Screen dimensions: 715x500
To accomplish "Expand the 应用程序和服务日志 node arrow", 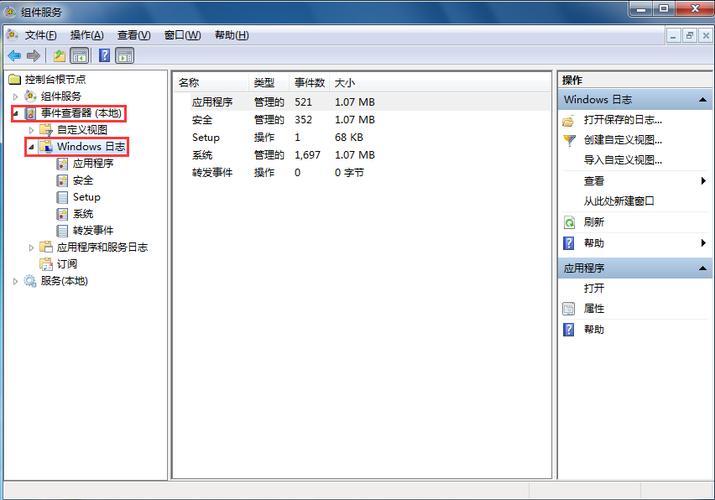I will click(31, 247).
